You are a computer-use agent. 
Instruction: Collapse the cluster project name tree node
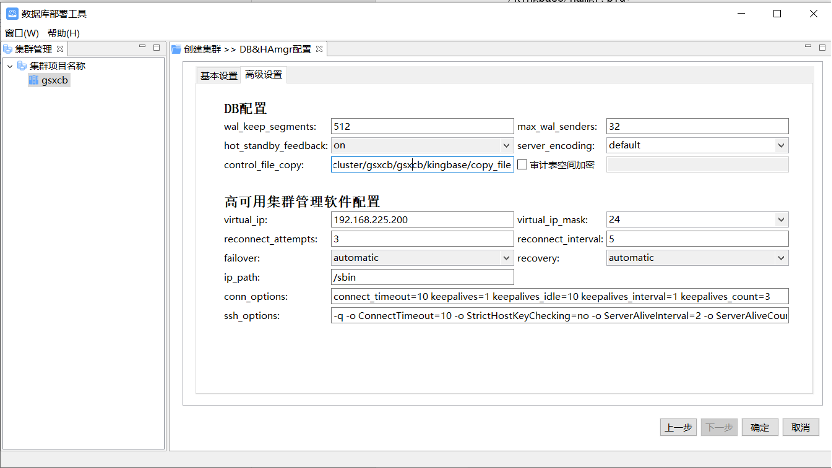(10, 66)
